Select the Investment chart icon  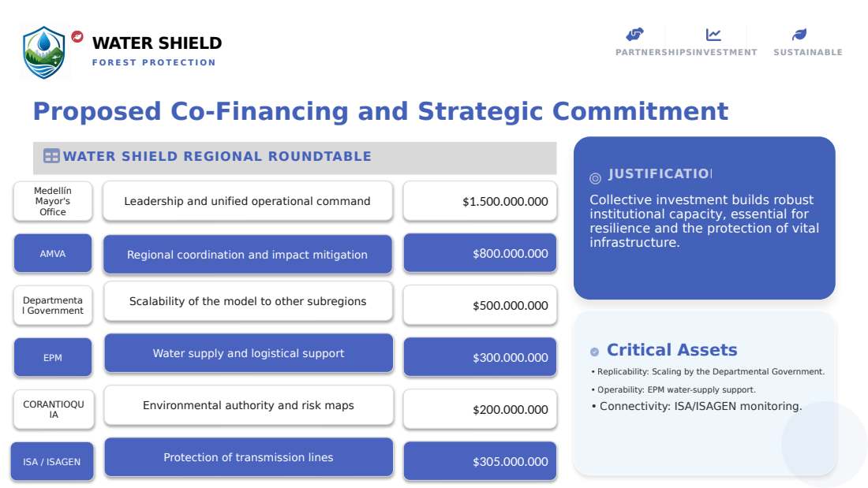tap(713, 35)
